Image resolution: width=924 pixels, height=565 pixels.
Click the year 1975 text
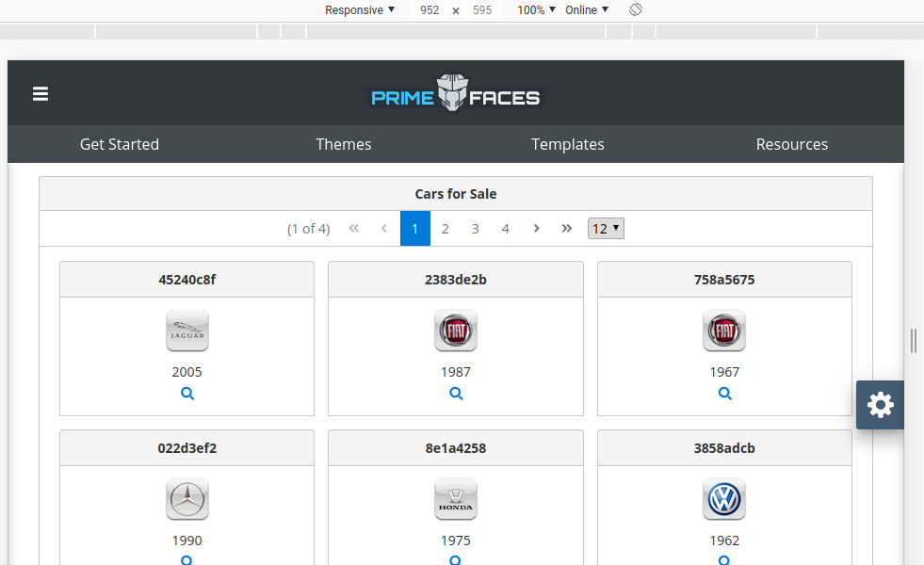(x=456, y=541)
